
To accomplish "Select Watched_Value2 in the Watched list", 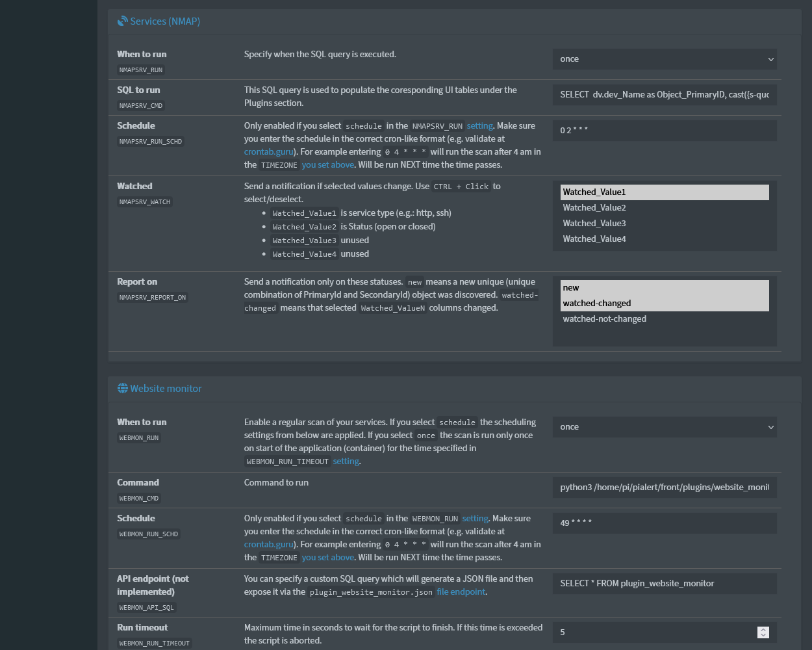I will (x=664, y=208).
